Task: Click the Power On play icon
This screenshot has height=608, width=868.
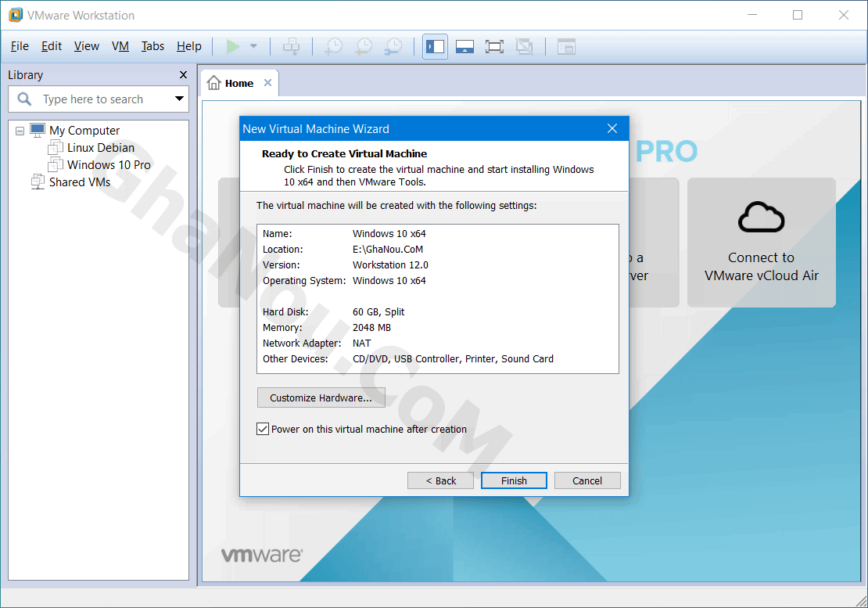Action: coord(232,46)
